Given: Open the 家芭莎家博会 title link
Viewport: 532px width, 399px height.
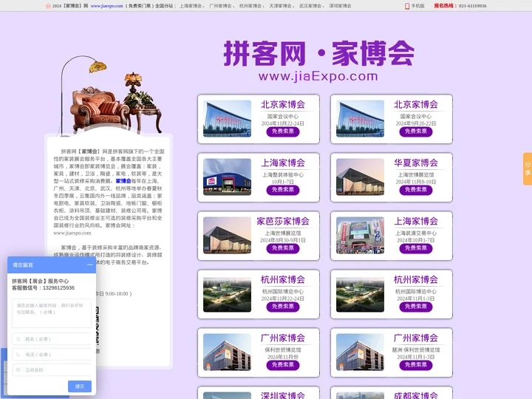Looking at the screenshot, I should click(x=283, y=221).
